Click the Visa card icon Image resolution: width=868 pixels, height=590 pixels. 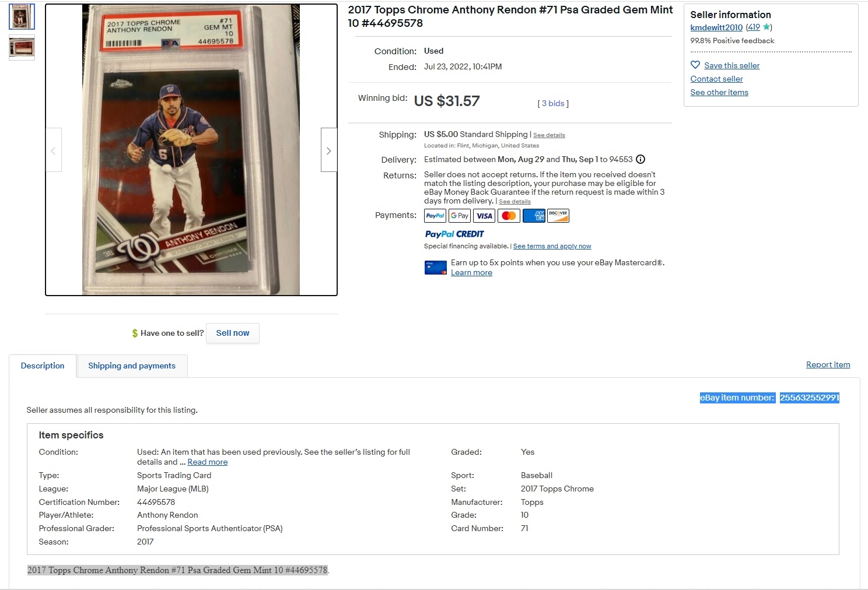[484, 216]
